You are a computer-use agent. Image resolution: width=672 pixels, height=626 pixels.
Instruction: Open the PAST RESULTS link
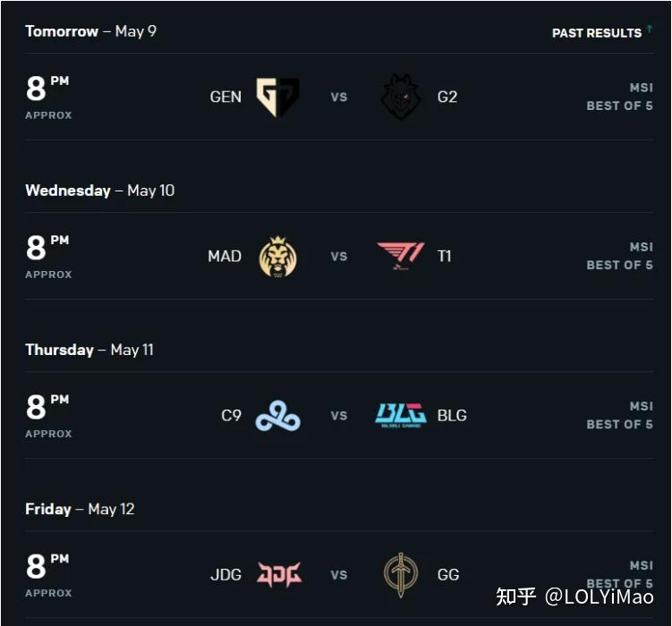[x=597, y=33]
